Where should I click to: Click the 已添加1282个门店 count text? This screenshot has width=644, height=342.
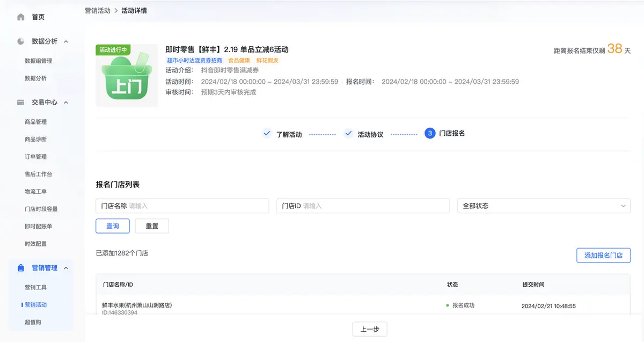(122, 253)
